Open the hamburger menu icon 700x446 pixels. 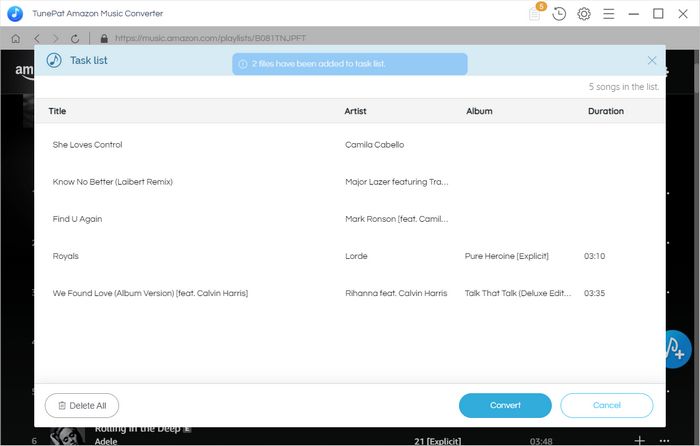tap(608, 14)
